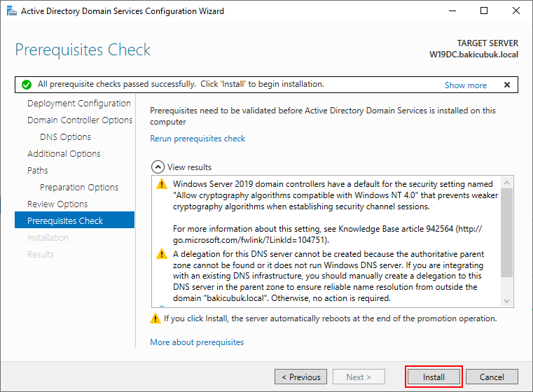Select Domain Controller Options step
The image size is (533, 392).
[80, 120]
